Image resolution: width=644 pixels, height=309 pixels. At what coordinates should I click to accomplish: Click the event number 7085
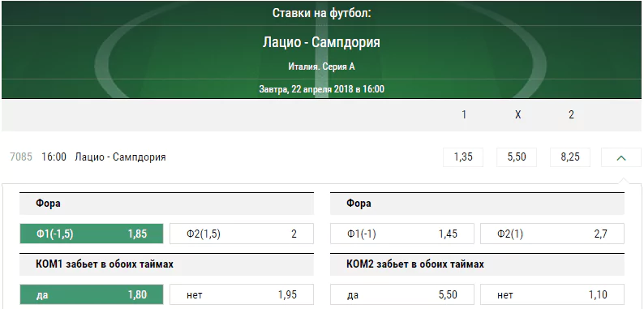click(21, 157)
